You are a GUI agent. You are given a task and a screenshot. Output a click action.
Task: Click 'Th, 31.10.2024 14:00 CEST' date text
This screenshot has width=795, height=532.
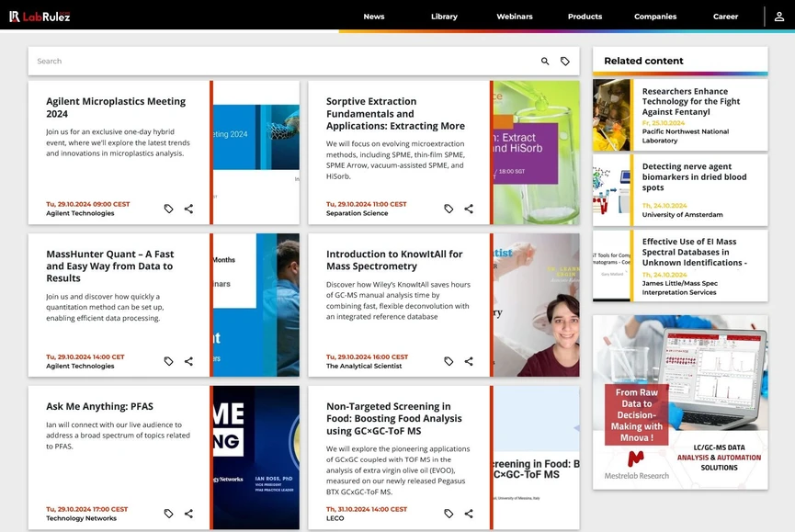367,509
